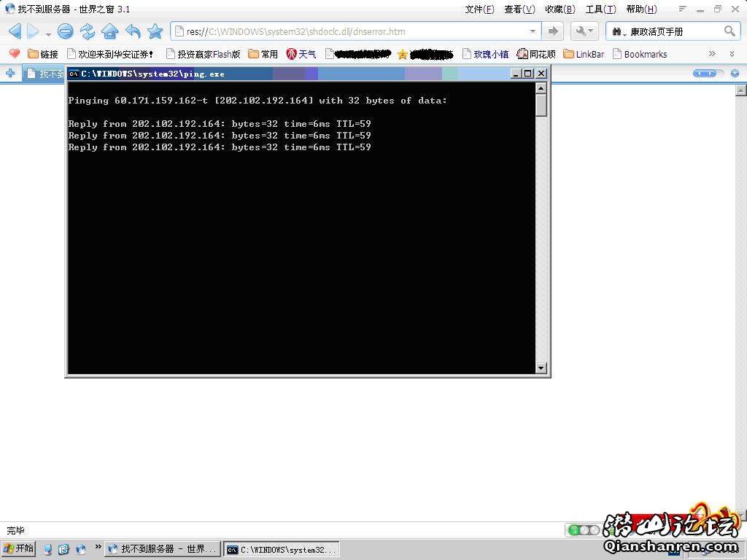Run search with magnifier icon
This screenshot has height=560, width=747.
[729, 31]
